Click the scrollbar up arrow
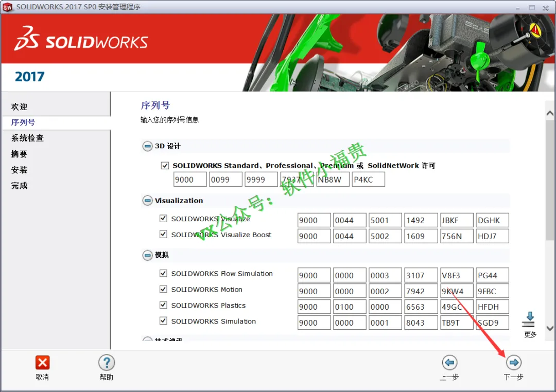Image resolution: width=556 pixels, height=392 pixels. pyautogui.click(x=550, y=113)
